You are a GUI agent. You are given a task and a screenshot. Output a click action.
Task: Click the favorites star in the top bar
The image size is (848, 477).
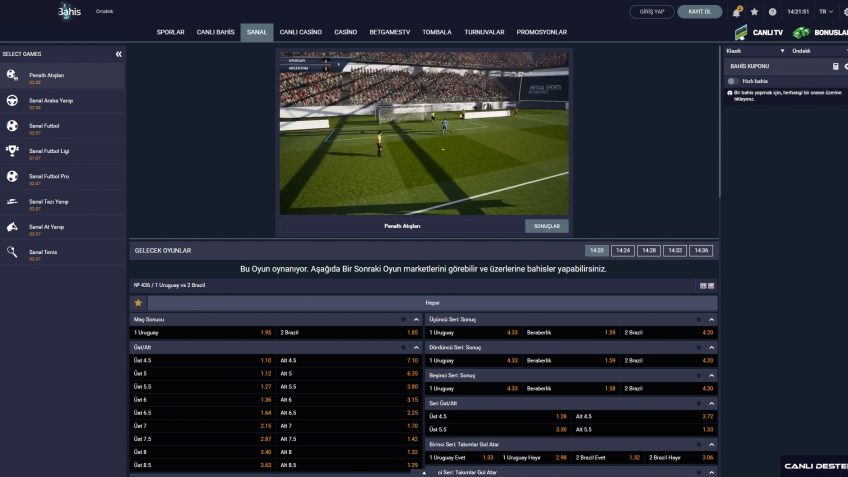pyautogui.click(x=755, y=12)
